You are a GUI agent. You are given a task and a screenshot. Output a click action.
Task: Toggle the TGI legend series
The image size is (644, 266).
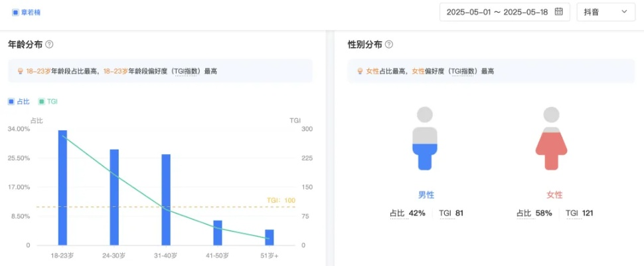47,102
